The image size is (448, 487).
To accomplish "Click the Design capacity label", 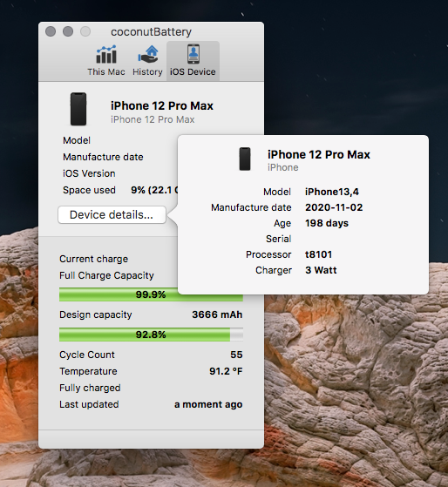I will (x=96, y=315).
